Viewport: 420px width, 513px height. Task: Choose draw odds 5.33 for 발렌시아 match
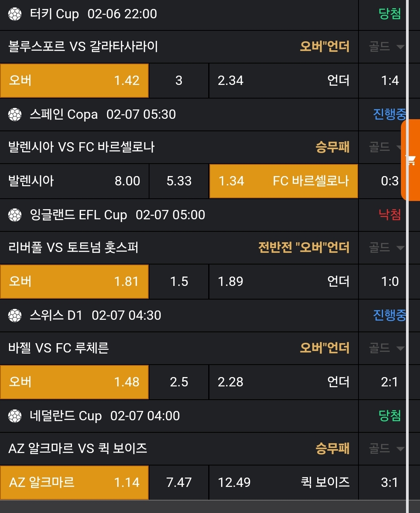179,181
